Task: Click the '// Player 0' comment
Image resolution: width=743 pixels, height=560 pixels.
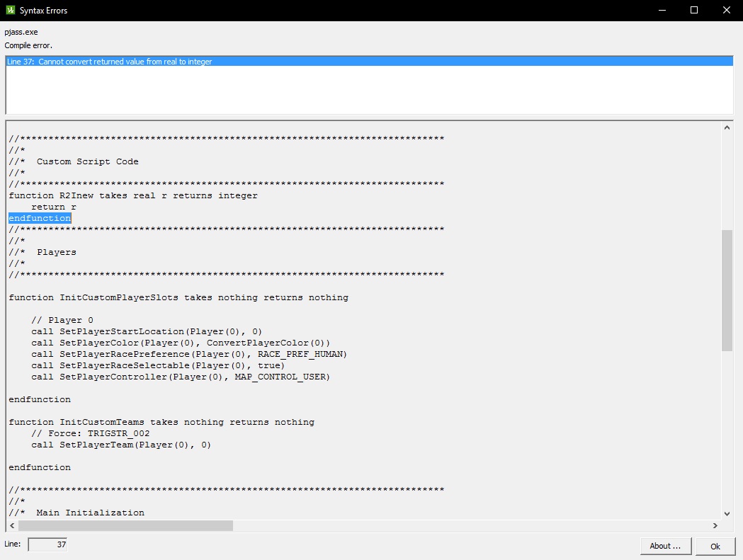Action: coord(62,320)
